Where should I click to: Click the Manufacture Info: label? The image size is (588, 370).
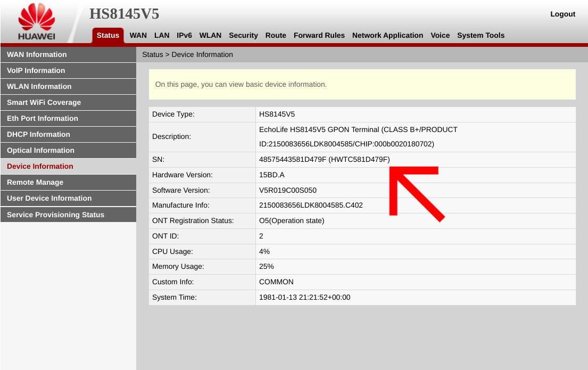point(181,205)
